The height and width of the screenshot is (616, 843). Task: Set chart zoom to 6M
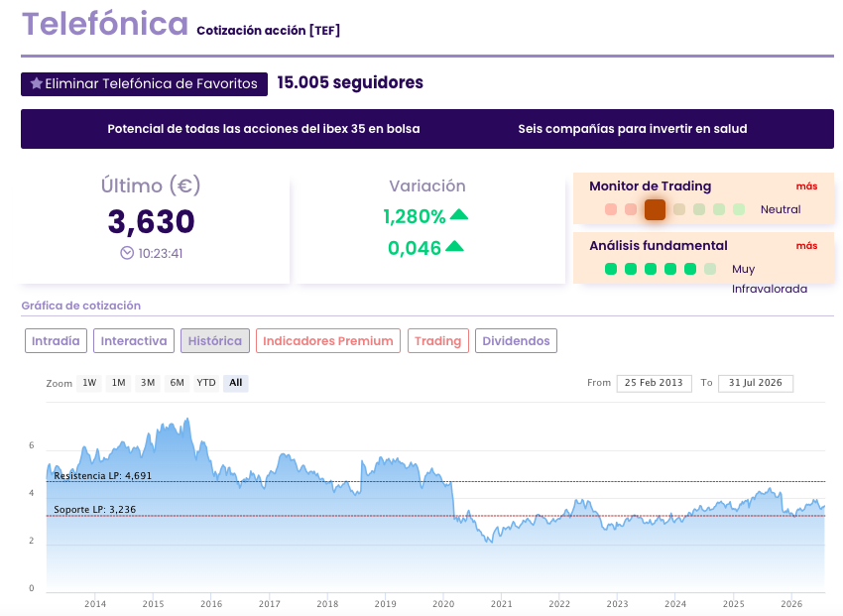pos(177,383)
